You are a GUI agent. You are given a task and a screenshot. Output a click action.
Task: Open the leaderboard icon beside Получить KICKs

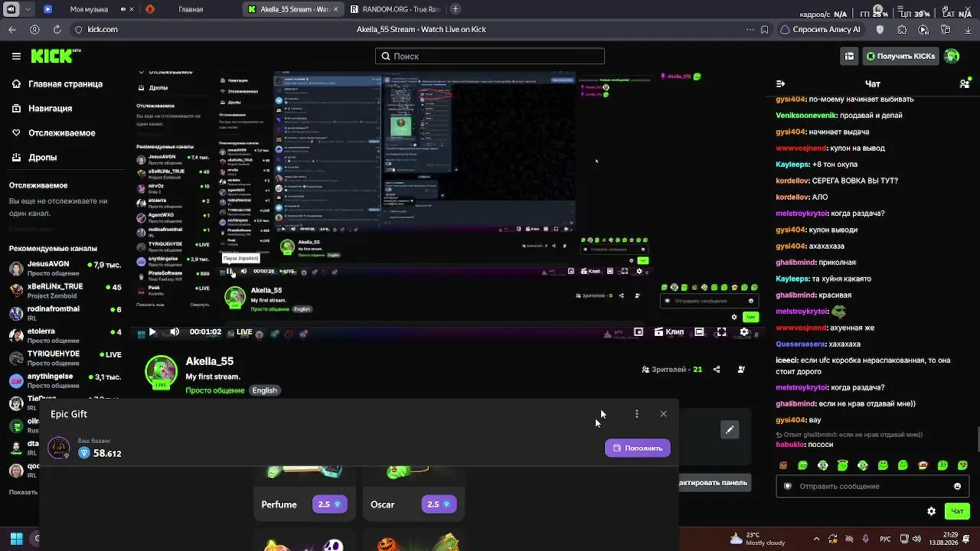pos(849,56)
